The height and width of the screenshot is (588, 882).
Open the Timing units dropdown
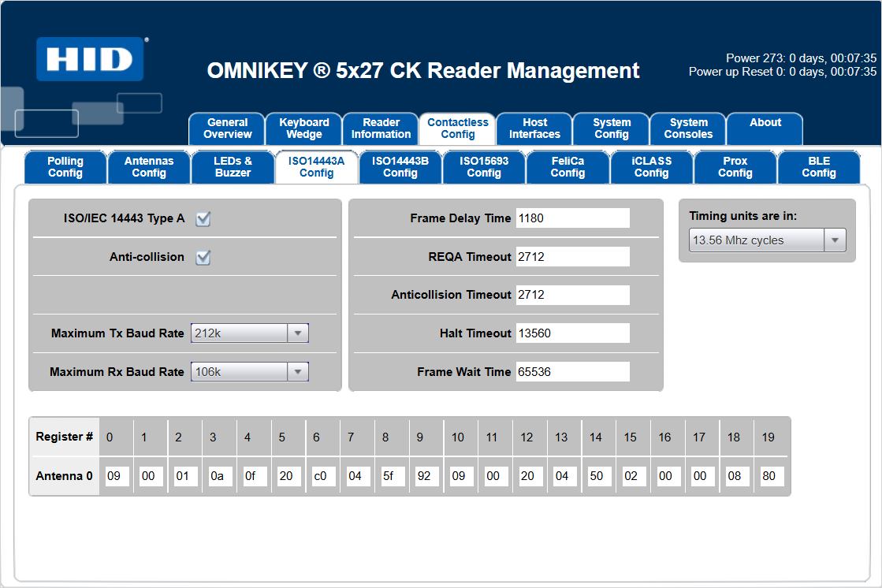pyautogui.click(x=767, y=240)
